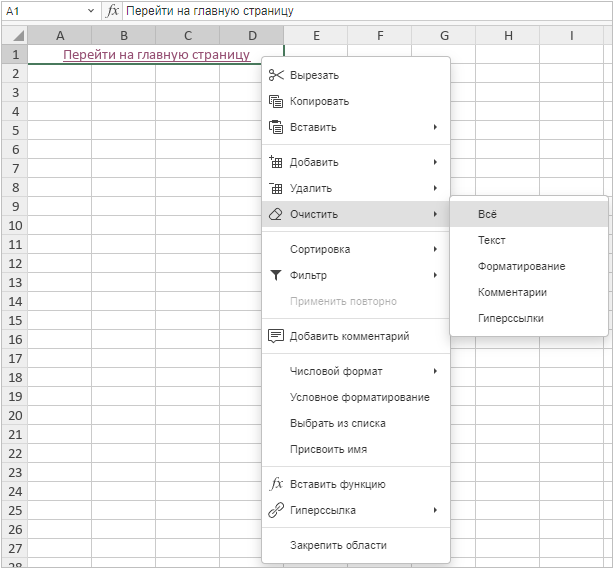The height and width of the screenshot is (570, 615).
Task: Click the scissors Cut icon
Action: [277, 75]
